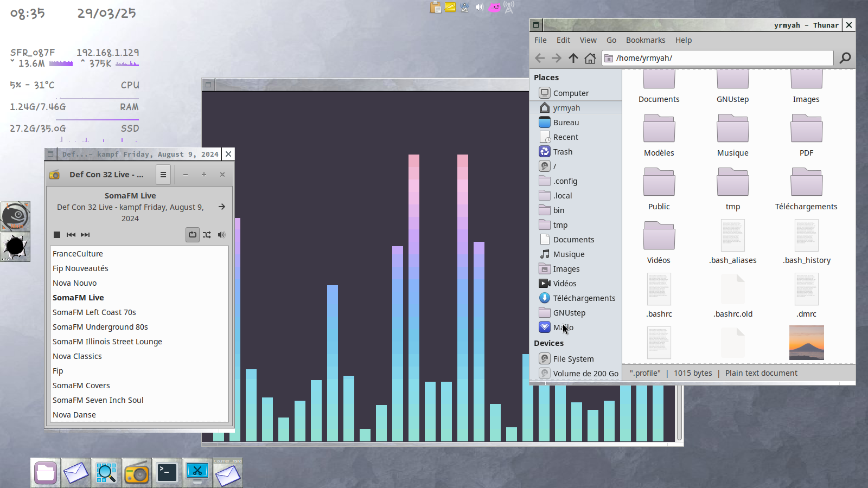The width and height of the screenshot is (868, 488).
Task: Stop the radio playback
Action: pyautogui.click(x=57, y=235)
